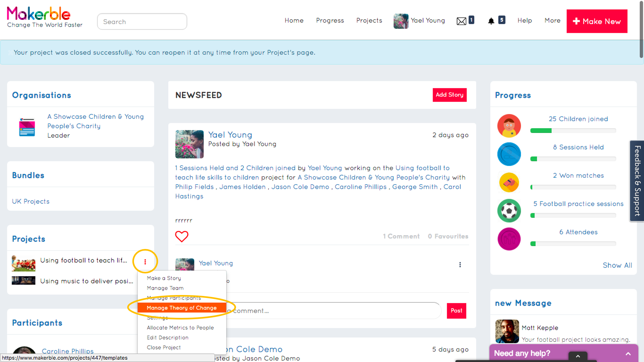Click Matt Kepple's message avatar

507,331
